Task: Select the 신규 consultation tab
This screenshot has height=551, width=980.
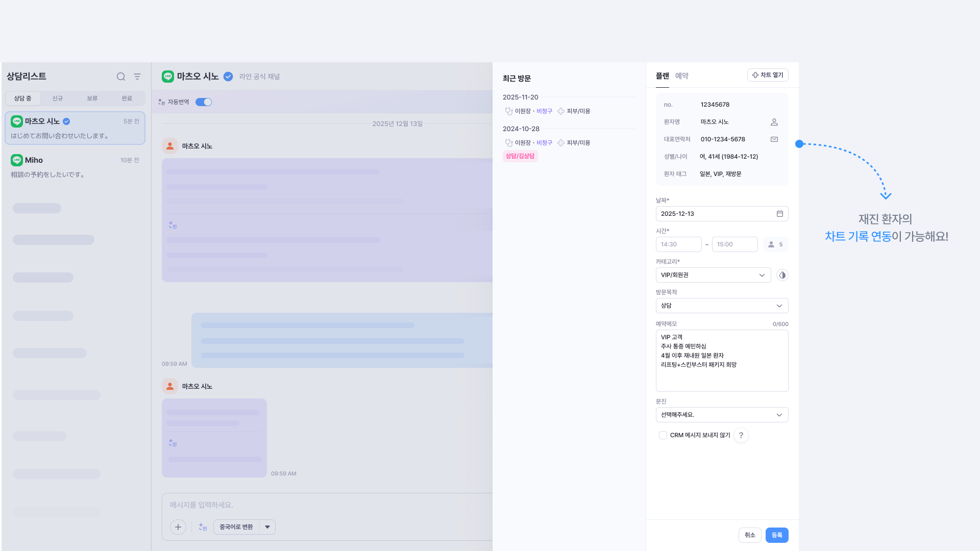Action: click(58, 98)
